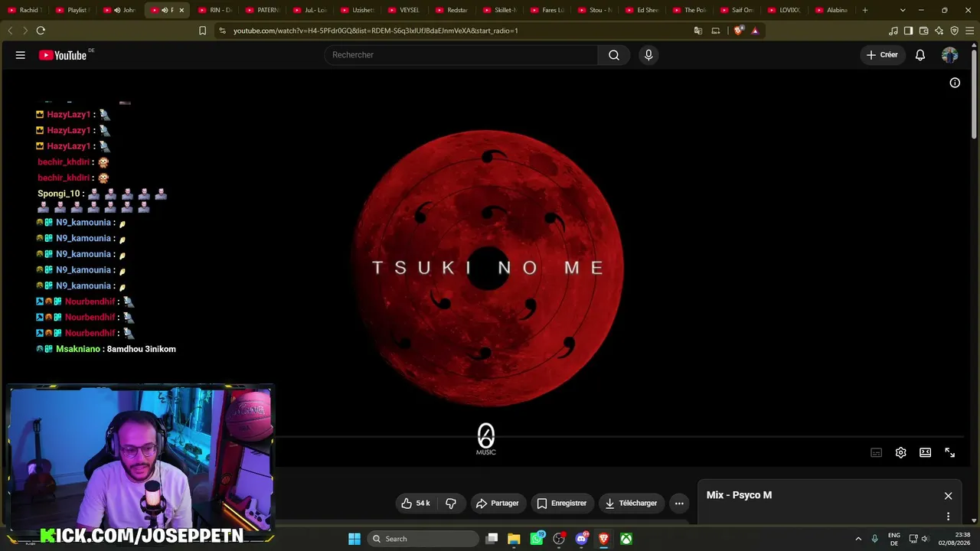Click the YouTube search magnifier button

(x=614, y=55)
